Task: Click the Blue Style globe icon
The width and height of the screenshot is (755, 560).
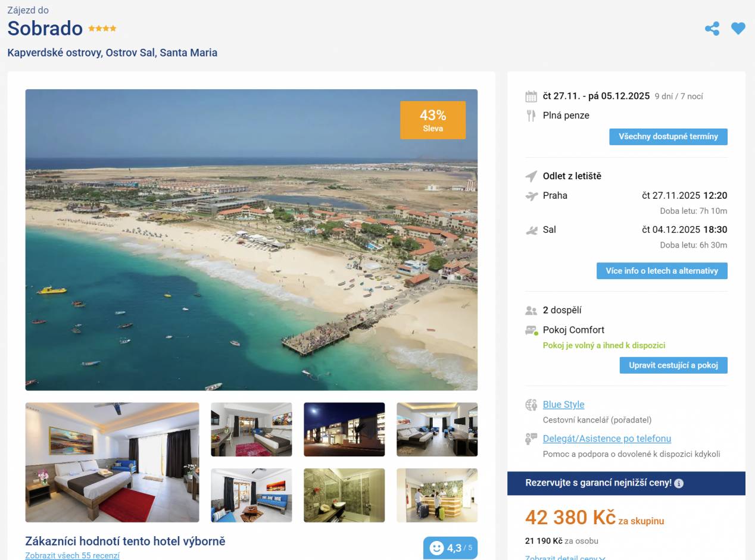Action: [x=531, y=405]
